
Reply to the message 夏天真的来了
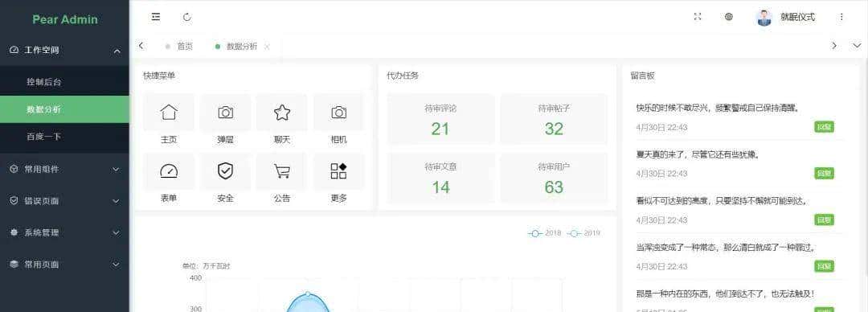coord(824,174)
